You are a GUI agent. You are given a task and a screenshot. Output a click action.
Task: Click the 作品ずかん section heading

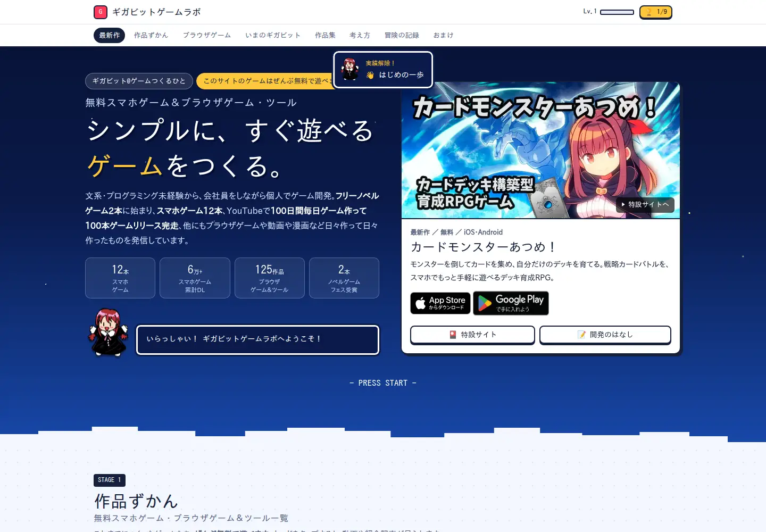click(136, 501)
